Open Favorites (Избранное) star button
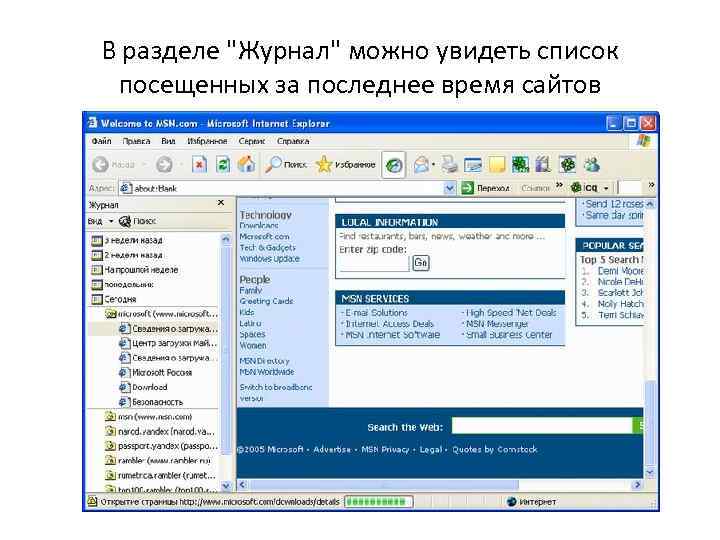Screen dimensions: 720x540 pyautogui.click(x=345, y=164)
